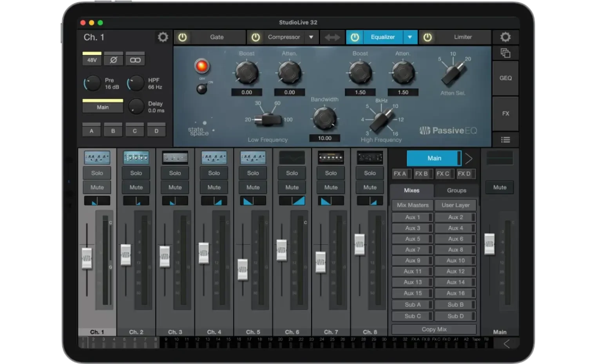
Task: Click the Ch. 1 fader handle
Action: (87, 259)
